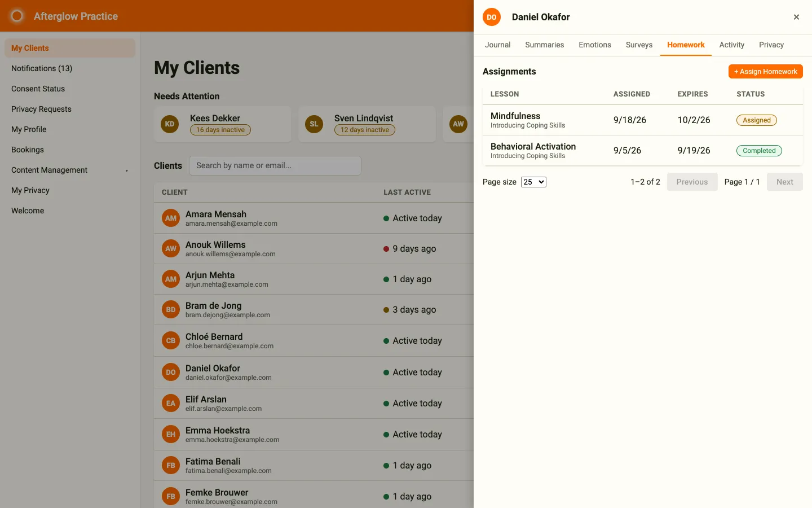Open the Page size dropdown

click(x=533, y=182)
